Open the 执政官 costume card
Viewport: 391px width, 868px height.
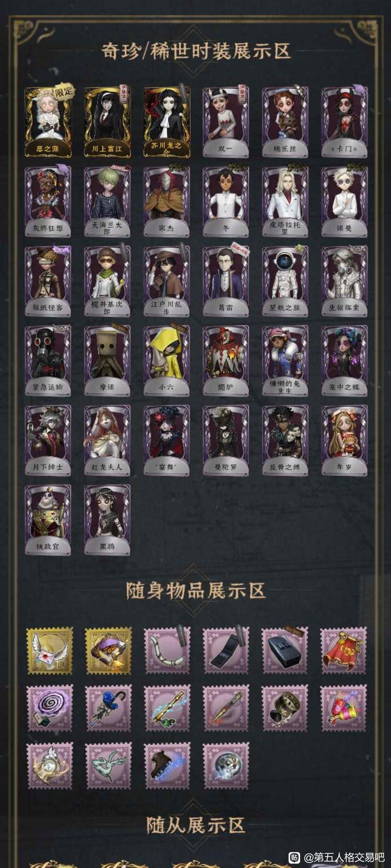48,520
